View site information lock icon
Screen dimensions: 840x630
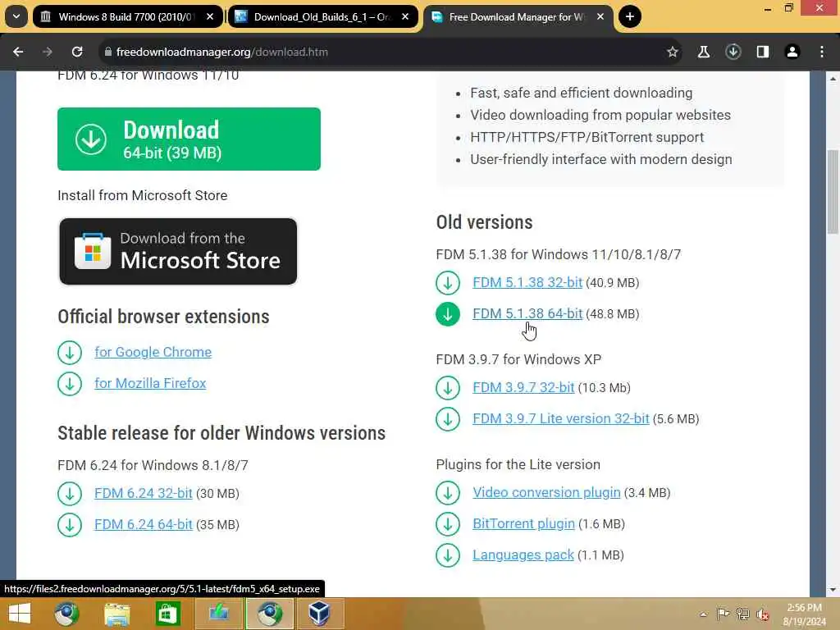click(x=107, y=52)
